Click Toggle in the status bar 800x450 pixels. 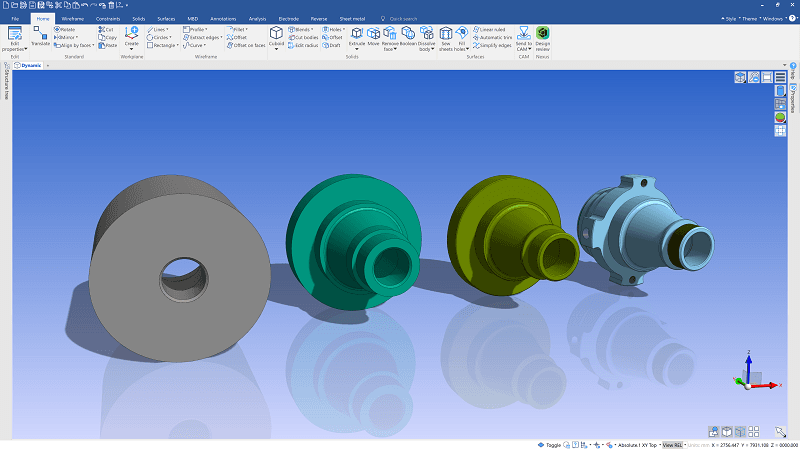pos(552,444)
